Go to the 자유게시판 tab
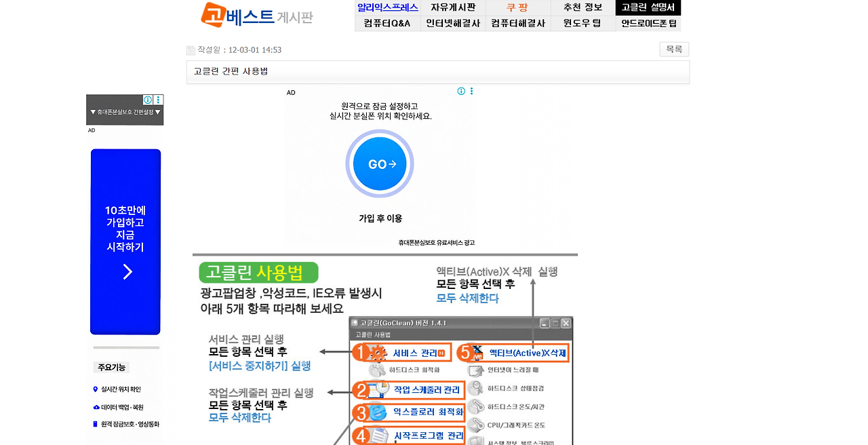 [453, 7]
